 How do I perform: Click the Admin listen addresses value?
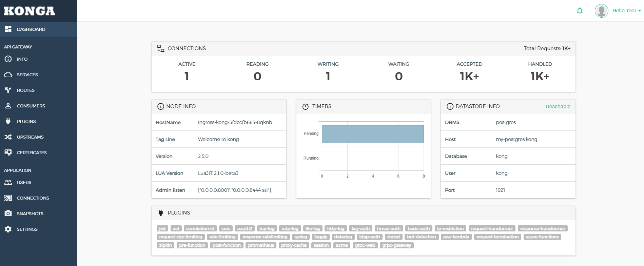pos(234,190)
